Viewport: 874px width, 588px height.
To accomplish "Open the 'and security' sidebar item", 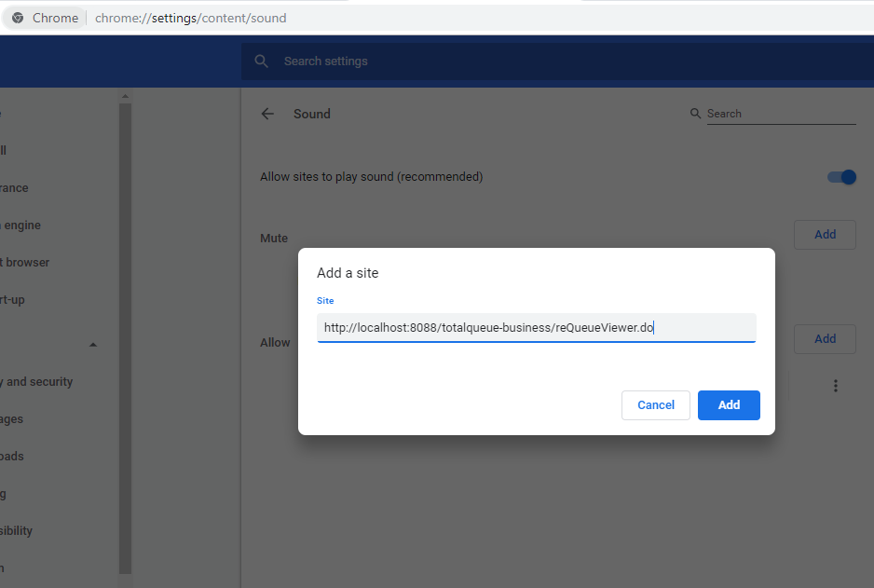I will coord(36,382).
